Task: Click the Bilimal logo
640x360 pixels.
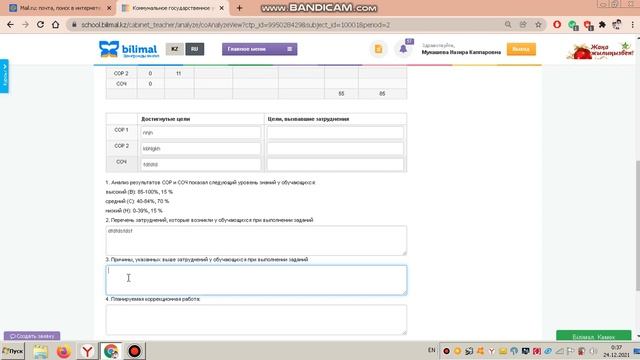Action: [129, 49]
